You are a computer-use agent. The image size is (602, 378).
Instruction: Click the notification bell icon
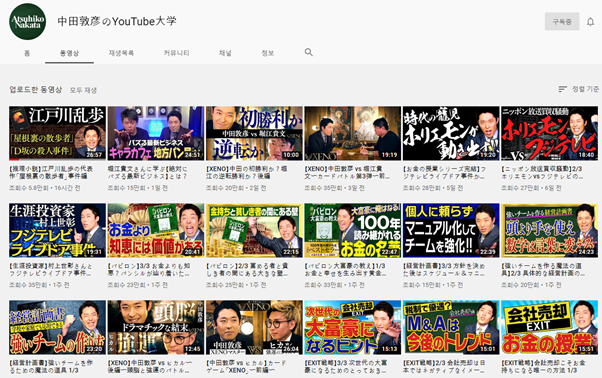click(x=590, y=21)
